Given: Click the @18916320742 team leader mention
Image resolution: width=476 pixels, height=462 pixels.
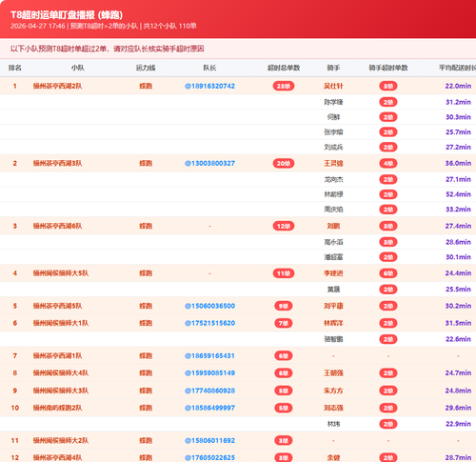Looking at the screenshot, I should click(209, 86).
